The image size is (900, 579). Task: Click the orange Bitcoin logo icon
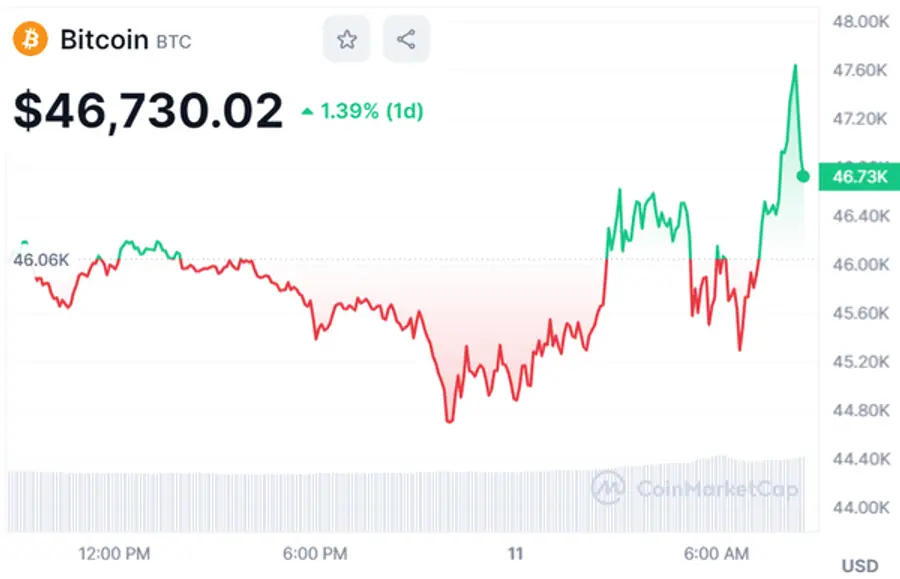click(x=30, y=40)
